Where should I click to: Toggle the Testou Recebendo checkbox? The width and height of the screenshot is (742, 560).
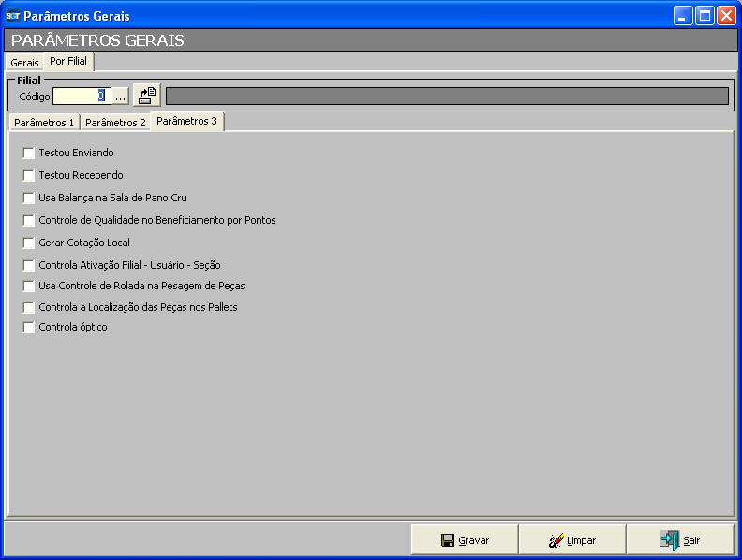[29, 175]
